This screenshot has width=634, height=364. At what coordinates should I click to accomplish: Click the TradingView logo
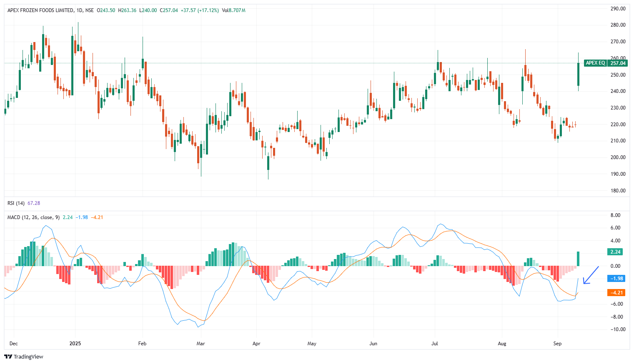coord(24,357)
